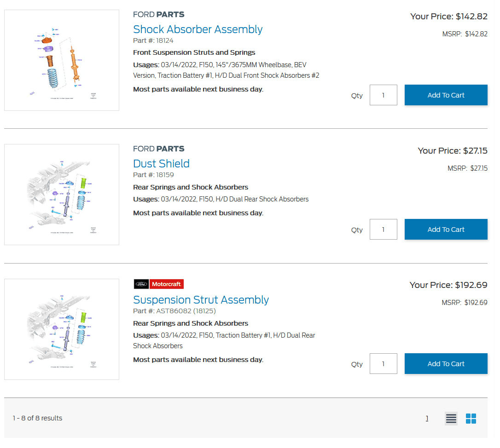This screenshot has width=500, height=448.
Task: Switch to list view layout
Action: [451, 419]
